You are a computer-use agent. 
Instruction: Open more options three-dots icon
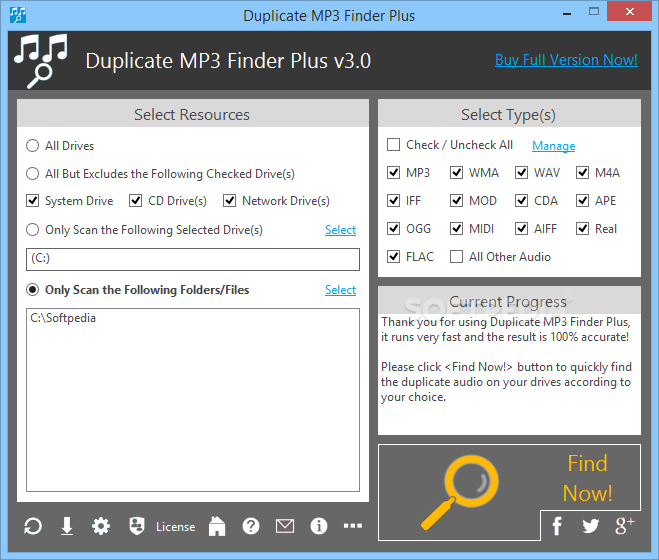(353, 526)
